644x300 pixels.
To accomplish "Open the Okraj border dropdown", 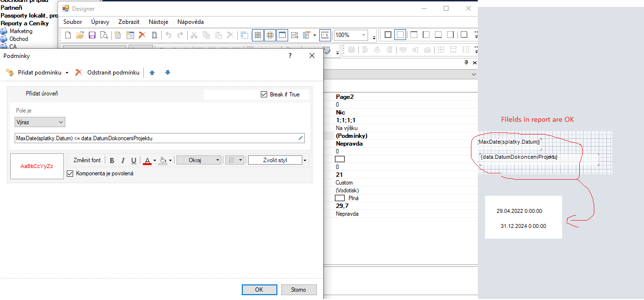I will click(199, 160).
